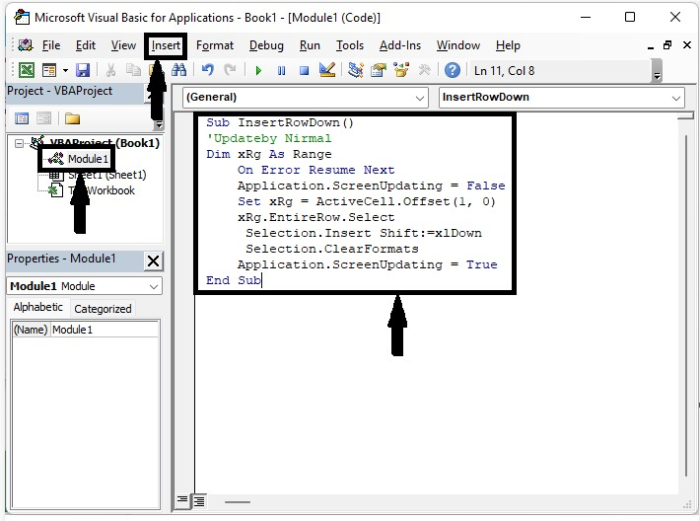Image resolution: width=700 pixels, height=521 pixels.
Task: Click the 'On Error Resume Next' line
Action: [x=316, y=170]
